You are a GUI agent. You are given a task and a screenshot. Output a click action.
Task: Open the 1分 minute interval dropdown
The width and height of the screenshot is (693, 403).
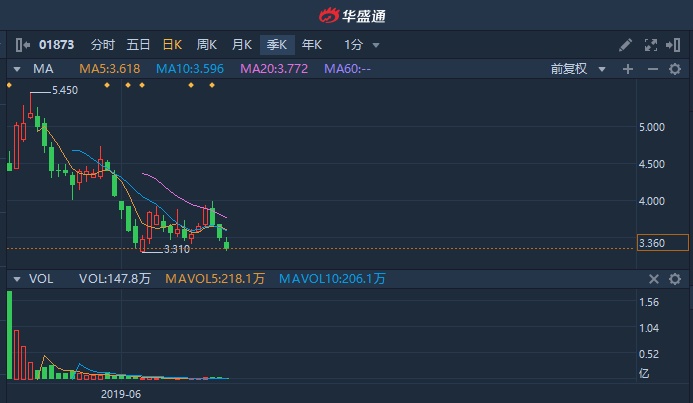362,45
